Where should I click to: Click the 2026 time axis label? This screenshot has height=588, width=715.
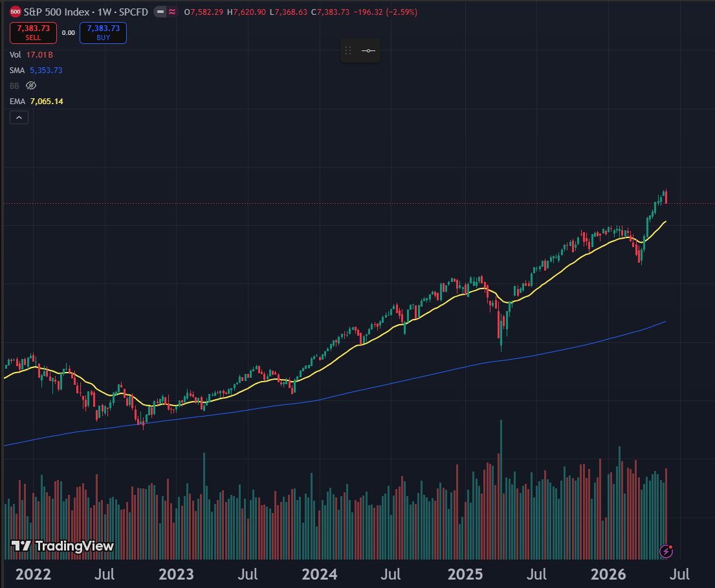tap(608, 574)
